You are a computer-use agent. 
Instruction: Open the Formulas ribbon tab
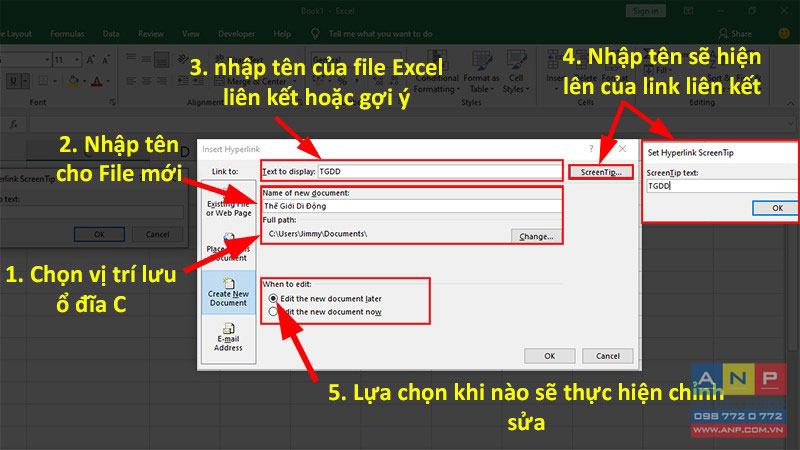[67, 34]
